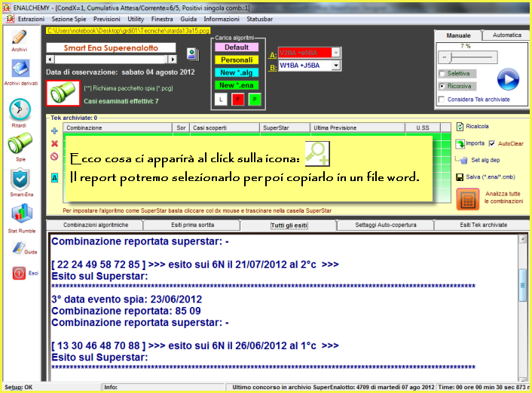Click the cyan A icon
The width and height of the screenshot is (532, 393).
54,178
